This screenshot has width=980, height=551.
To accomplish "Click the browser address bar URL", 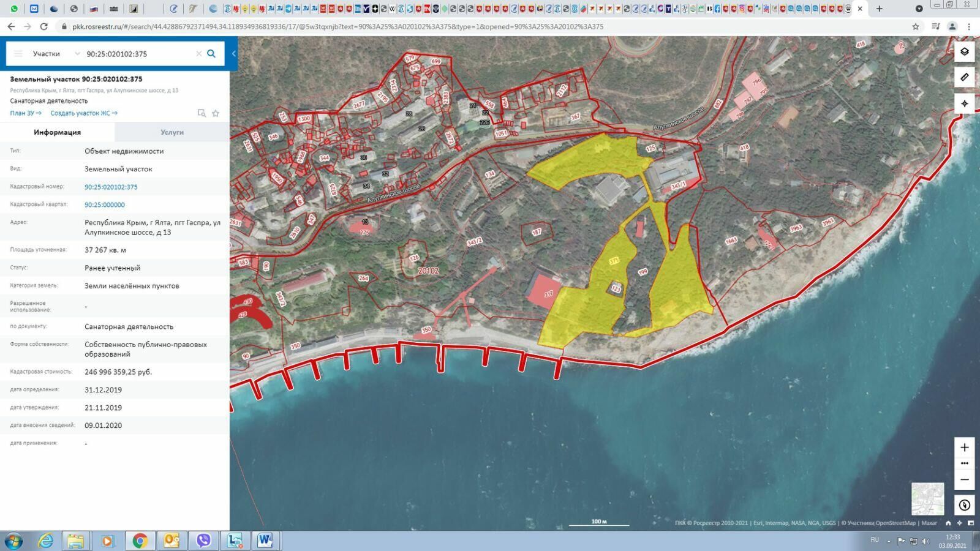I will (x=338, y=27).
